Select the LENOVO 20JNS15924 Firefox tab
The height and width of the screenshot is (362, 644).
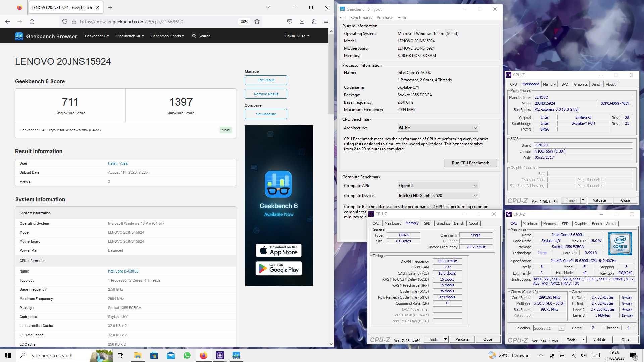(x=62, y=7)
